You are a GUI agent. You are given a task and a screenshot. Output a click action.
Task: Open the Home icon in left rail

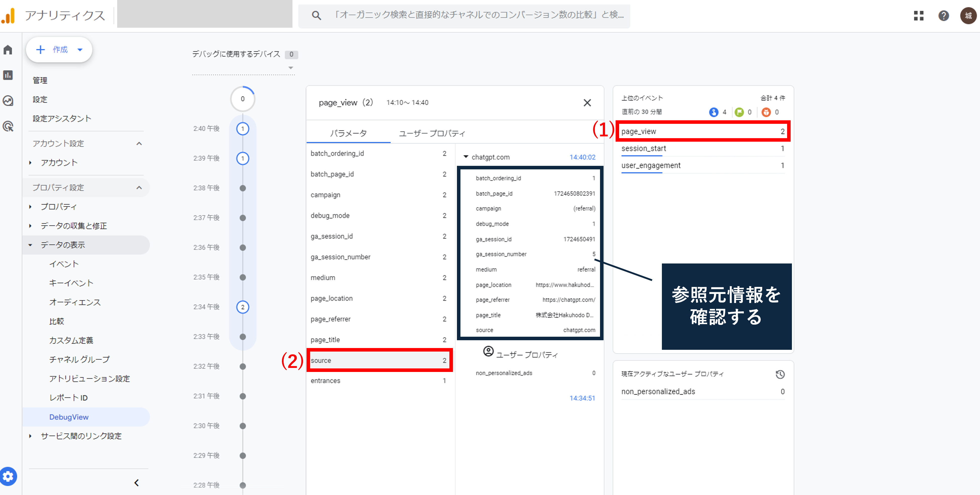[8, 50]
